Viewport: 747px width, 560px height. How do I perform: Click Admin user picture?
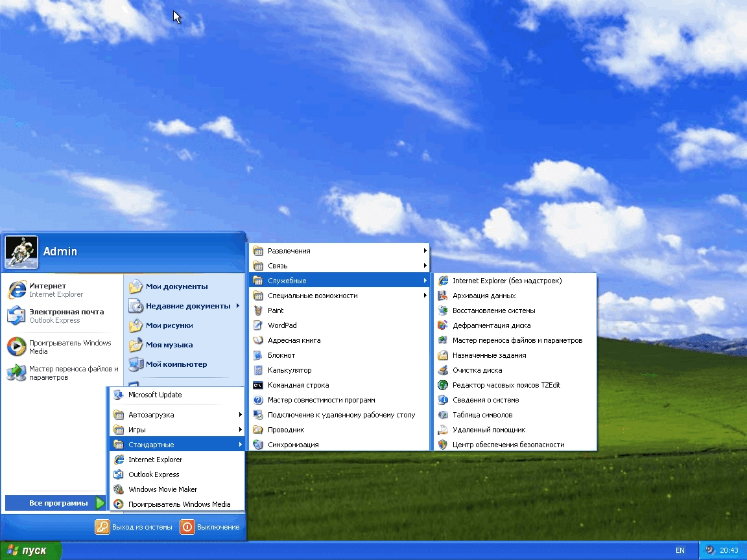(21, 252)
